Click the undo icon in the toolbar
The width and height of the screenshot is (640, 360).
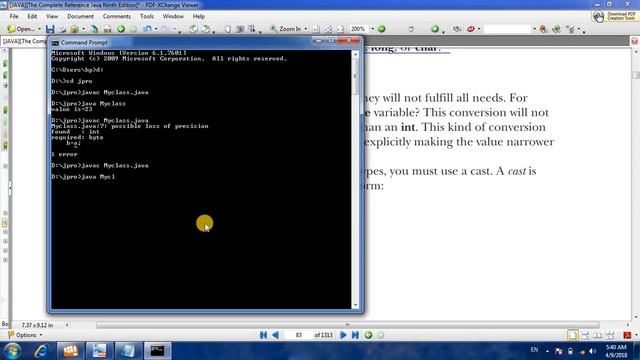click(x=147, y=29)
